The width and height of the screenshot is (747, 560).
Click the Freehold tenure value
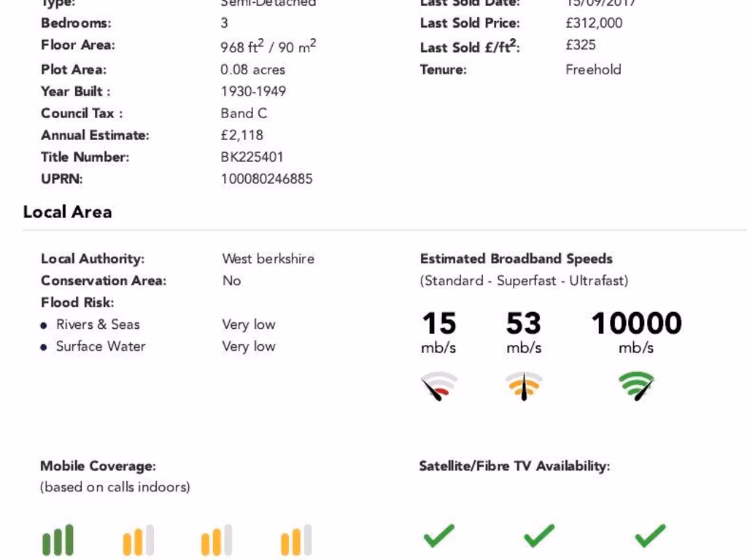click(x=593, y=69)
